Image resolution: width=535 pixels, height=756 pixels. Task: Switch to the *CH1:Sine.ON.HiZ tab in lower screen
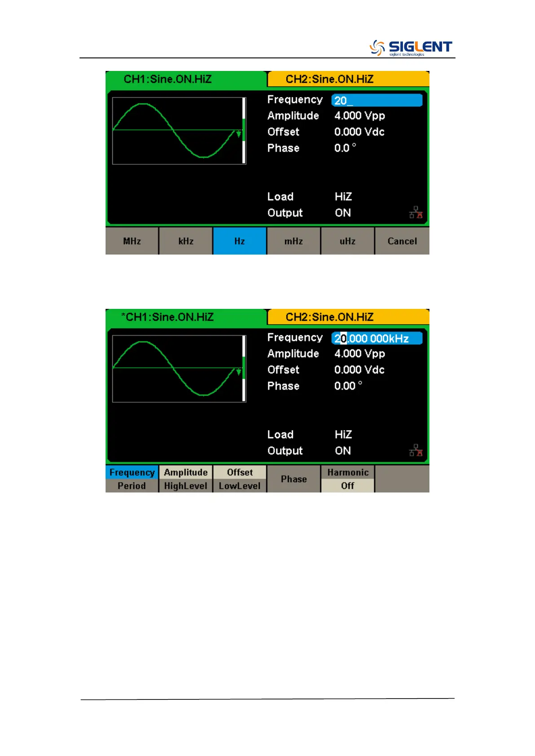186,317
